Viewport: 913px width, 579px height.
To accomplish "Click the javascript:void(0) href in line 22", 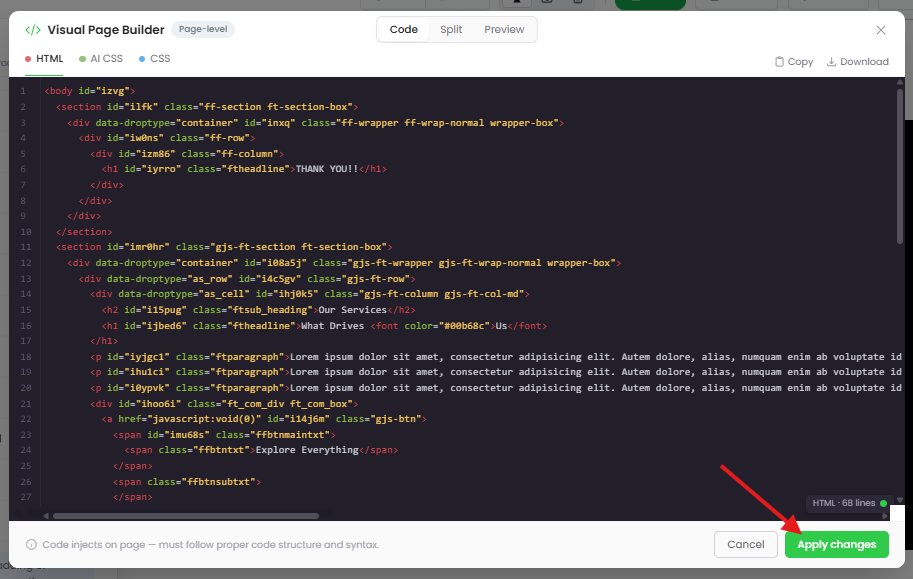I will [x=204, y=419].
